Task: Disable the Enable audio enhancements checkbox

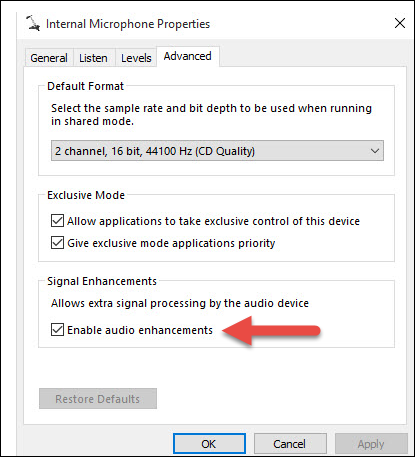Action: click(x=57, y=330)
